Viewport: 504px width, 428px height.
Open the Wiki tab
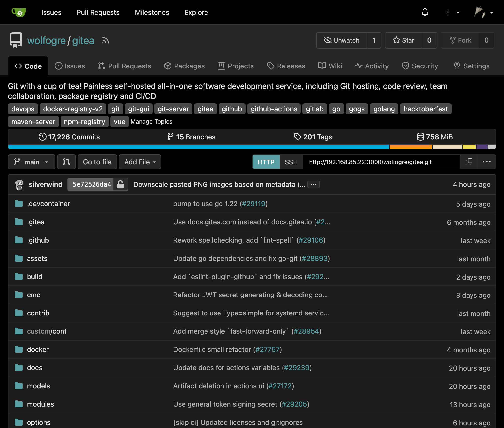click(330, 66)
